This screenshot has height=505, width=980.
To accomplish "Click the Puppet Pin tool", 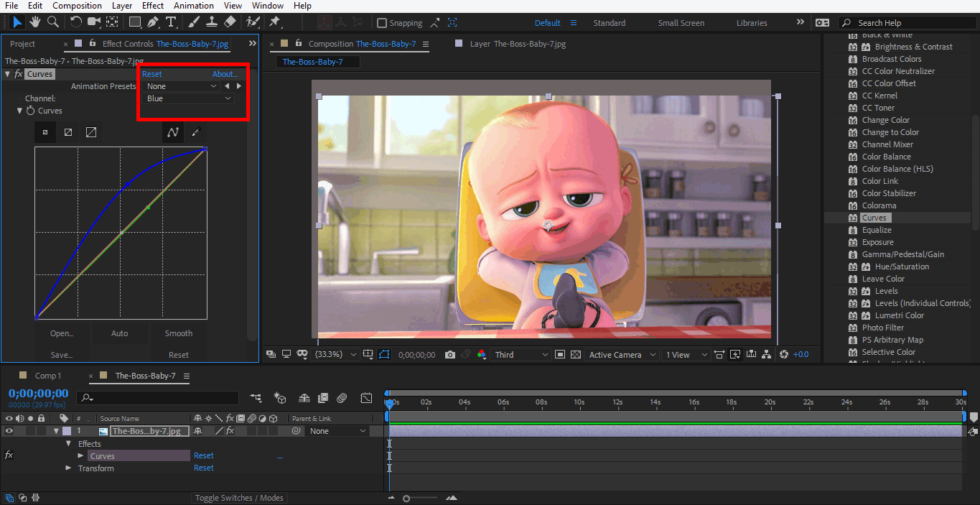I will [x=274, y=22].
